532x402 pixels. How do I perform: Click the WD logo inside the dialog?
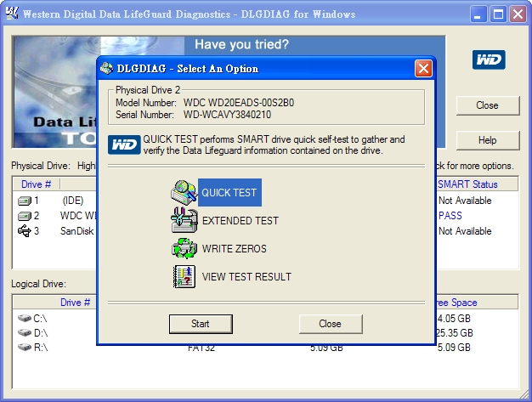pos(124,144)
